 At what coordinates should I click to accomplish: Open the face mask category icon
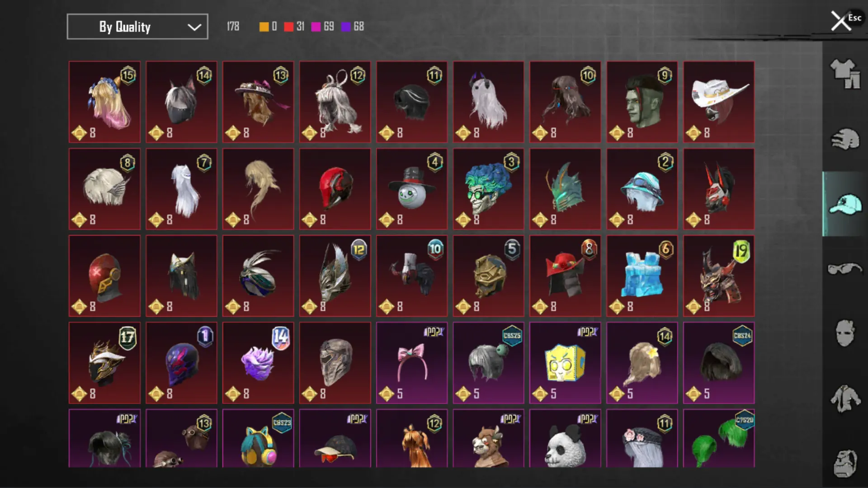[845, 333]
